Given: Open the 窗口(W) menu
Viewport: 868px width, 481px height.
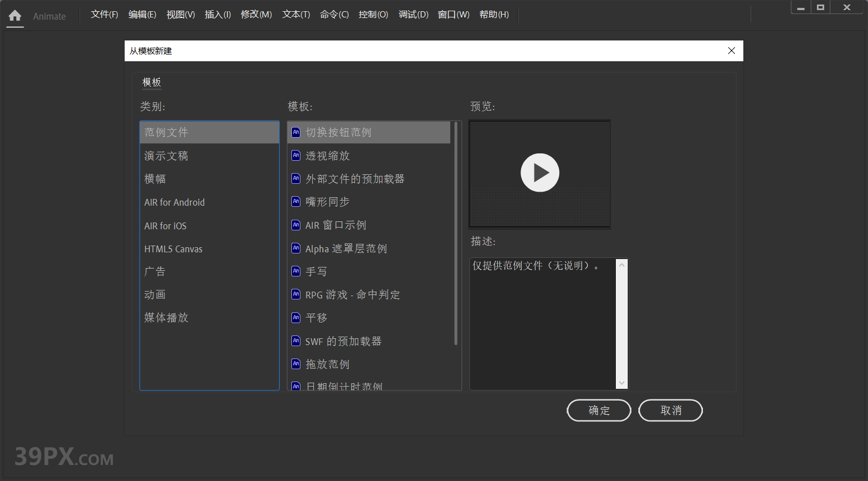Looking at the screenshot, I should 454,15.
